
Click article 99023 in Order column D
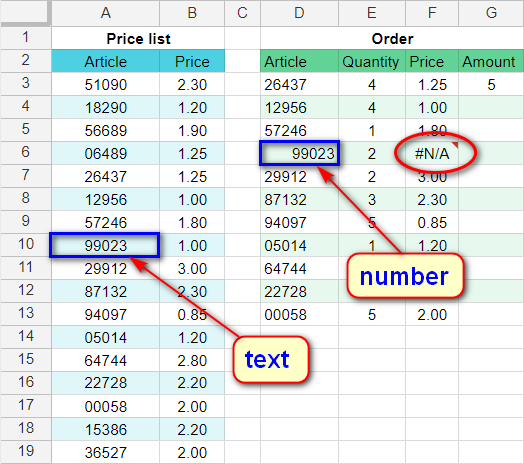pyautogui.click(x=299, y=153)
